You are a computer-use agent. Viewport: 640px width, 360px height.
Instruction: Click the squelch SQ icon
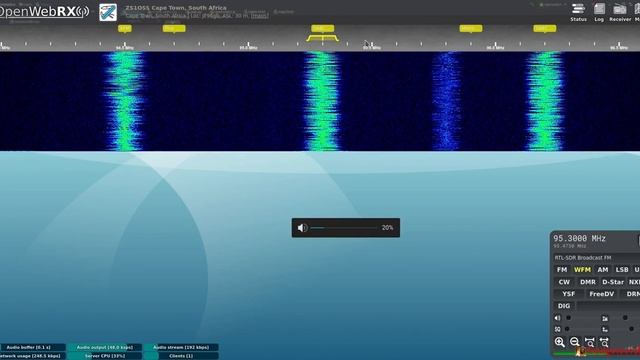click(x=558, y=329)
